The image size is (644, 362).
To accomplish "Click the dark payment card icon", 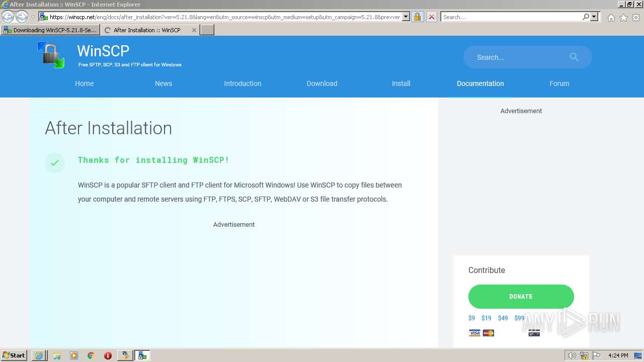I will [x=534, y=333].
